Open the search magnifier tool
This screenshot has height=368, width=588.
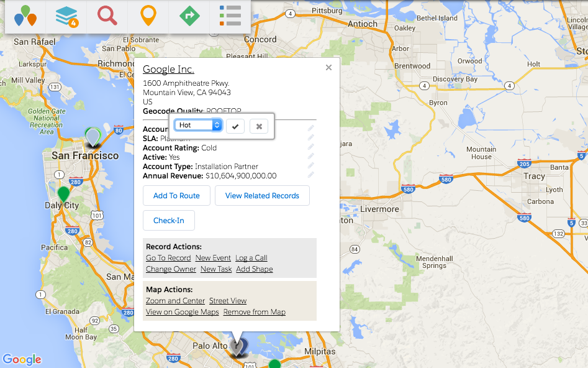coord(107,16)
